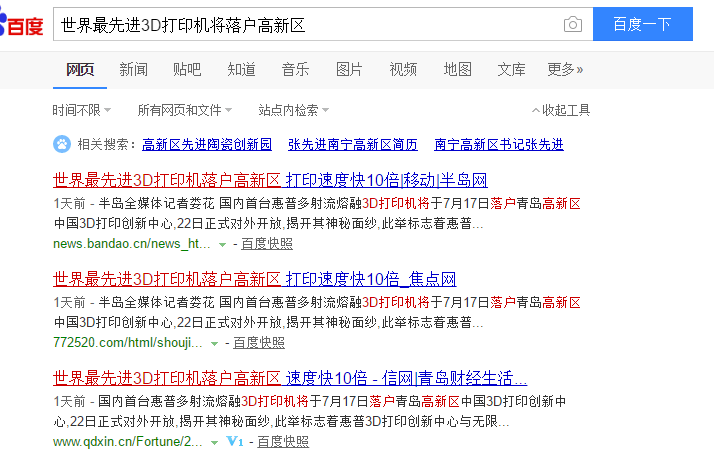Open the 772520.com green URL
The height and width of the screenshot is (462, 714).
pyautogui.click(x=128, y=342)
